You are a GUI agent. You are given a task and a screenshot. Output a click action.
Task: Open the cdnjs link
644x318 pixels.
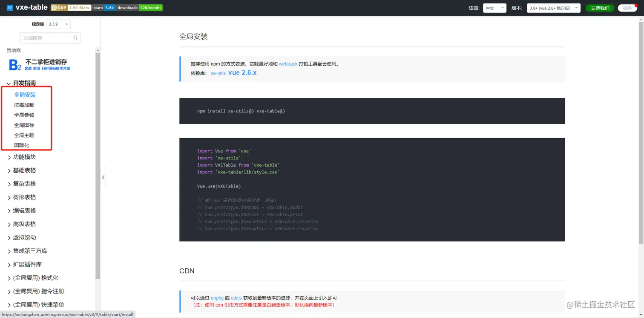pyautogui.click(x=236, y=298)
